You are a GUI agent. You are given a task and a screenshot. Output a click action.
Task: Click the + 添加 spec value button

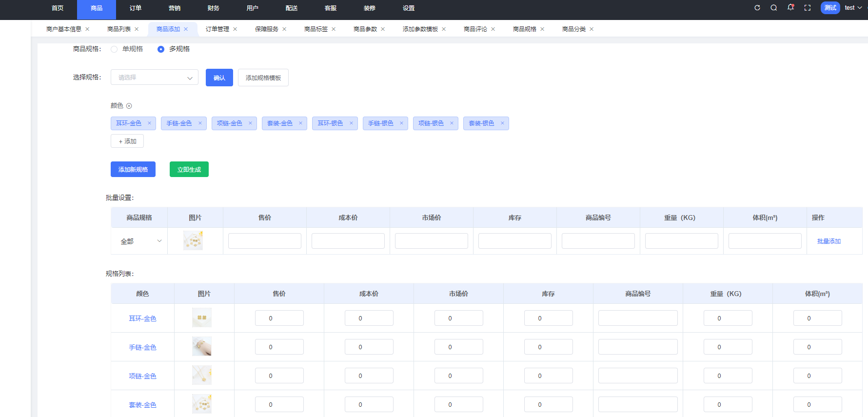(x=127, y=141)
